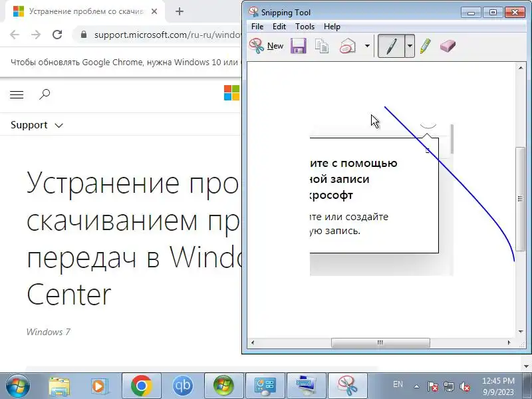Show hidden tray icons arrow

[416, 386]
